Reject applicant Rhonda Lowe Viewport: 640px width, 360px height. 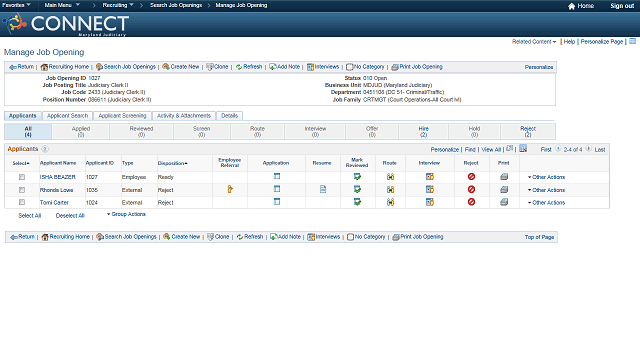pos(471,189)
